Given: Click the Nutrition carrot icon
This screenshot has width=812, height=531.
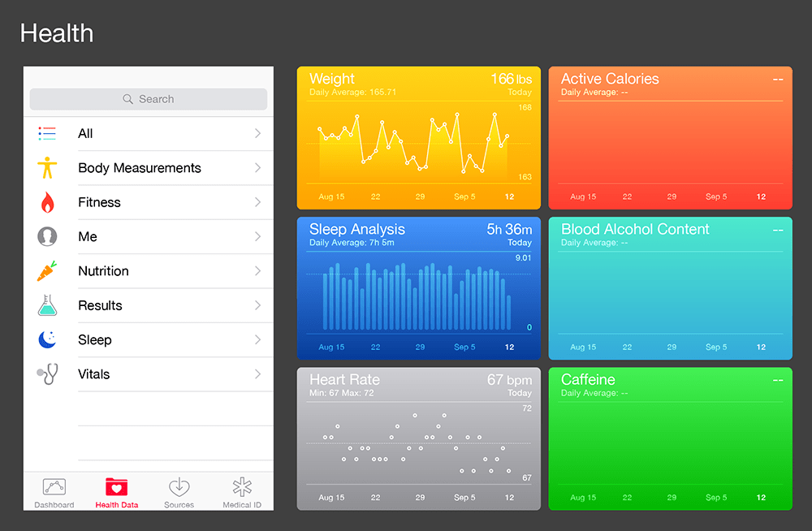Looking at the screenshot, I should coord(47,271).
